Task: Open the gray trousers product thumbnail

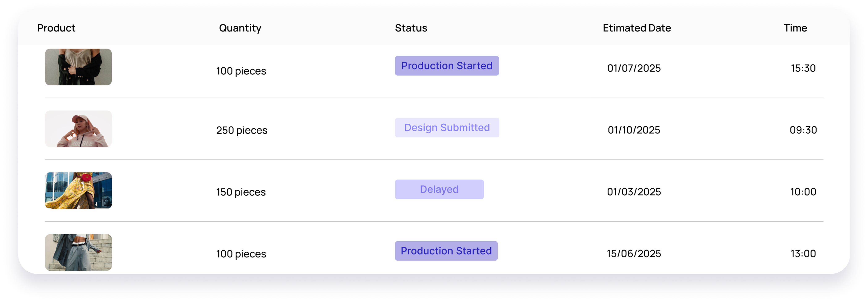Action: [78, 252]
